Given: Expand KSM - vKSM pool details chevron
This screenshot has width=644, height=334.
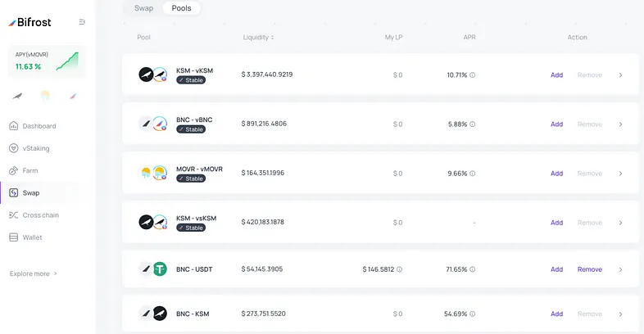Looking at the screenshot, I should [620, 75].
